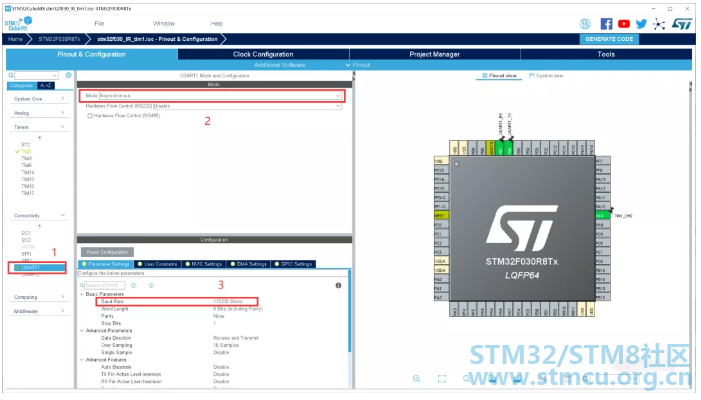Screen dimensions: 701x400
Task: Switch to Clock Configuration tab
Action: pyautogui.click(x=263, y=54)
